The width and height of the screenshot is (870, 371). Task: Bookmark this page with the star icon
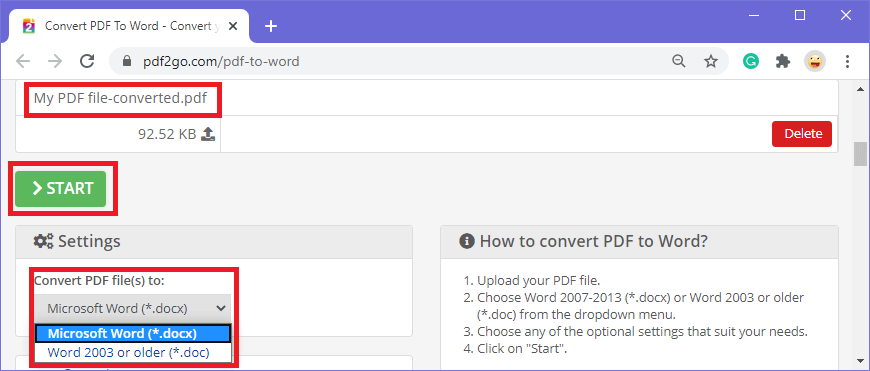tap(711, 61)
